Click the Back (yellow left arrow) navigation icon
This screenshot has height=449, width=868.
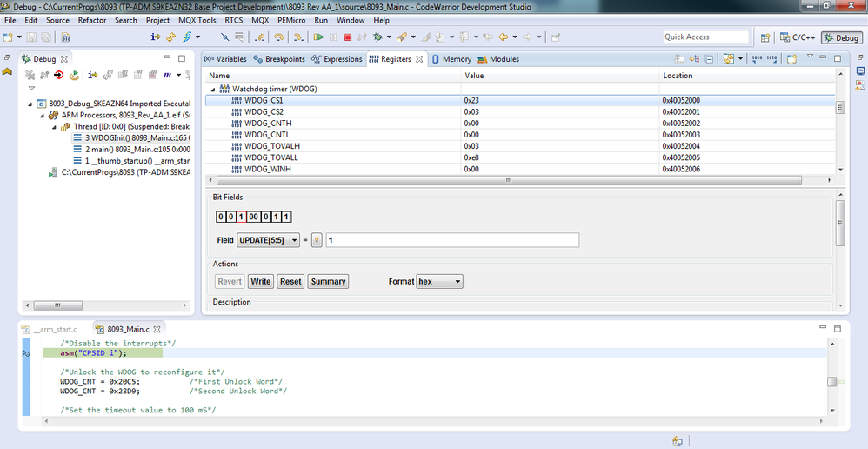[x=504, y=37]
